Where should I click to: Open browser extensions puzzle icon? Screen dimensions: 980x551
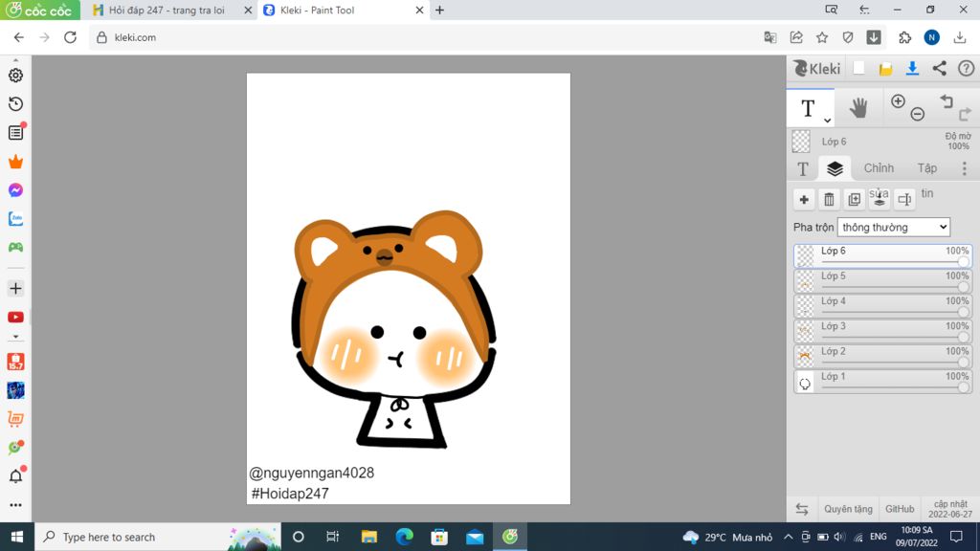coord(904,37)
